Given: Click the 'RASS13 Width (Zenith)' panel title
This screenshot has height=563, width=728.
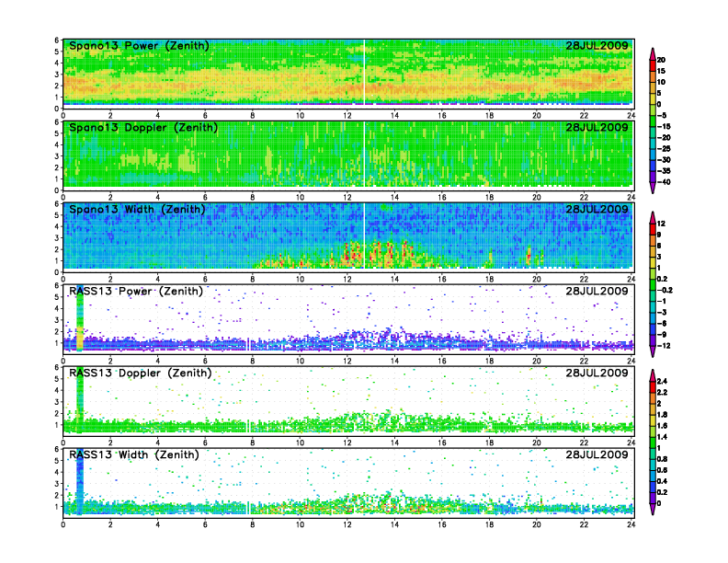Looking at the screenshot, I should tap(133, 454).
